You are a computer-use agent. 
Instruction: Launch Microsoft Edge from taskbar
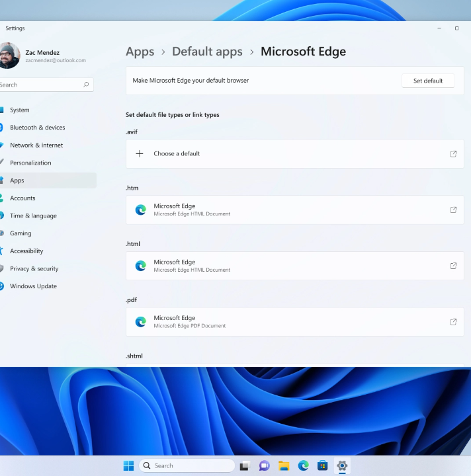click(303, 465)
